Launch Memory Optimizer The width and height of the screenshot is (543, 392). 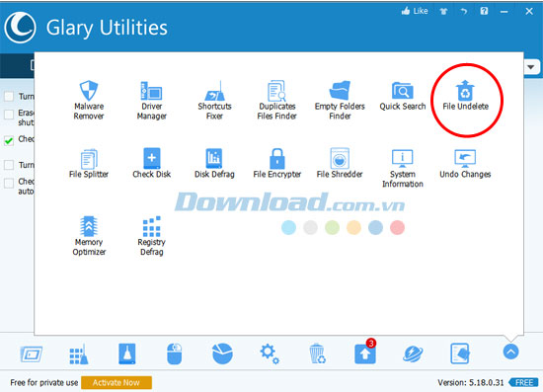[89, 236]
